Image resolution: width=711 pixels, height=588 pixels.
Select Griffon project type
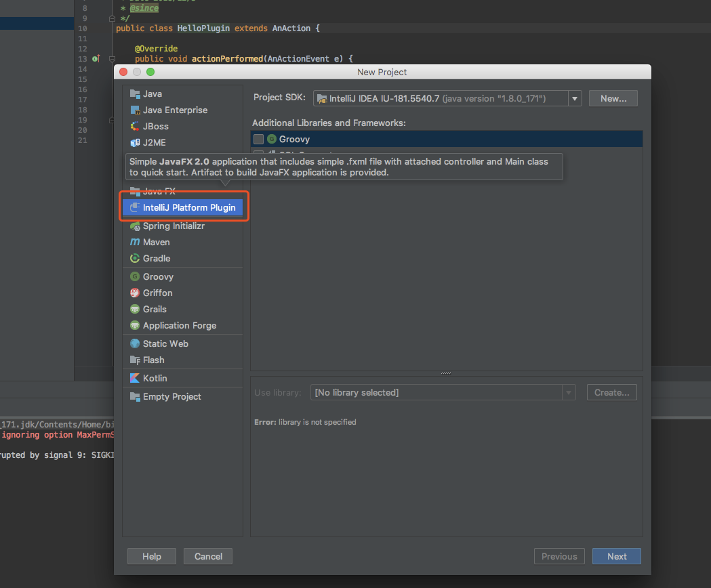tap(182, 293)
